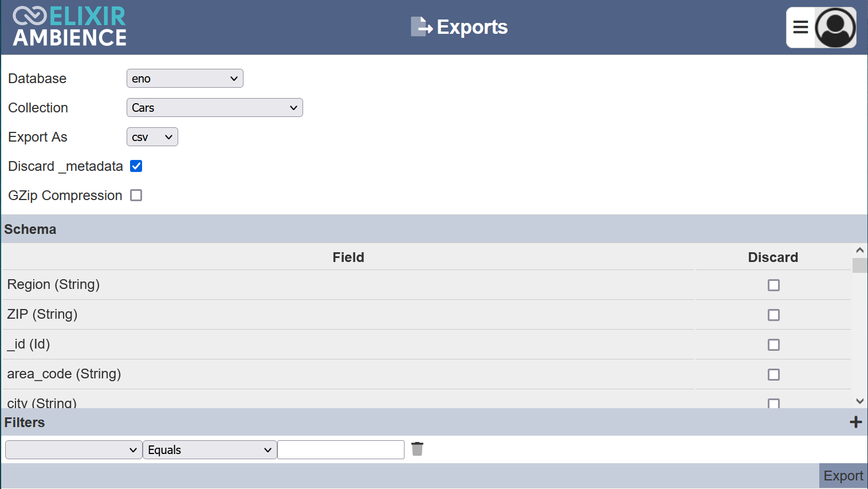Expand the Collection dropdown showing Cars

[x=215, y=108]
